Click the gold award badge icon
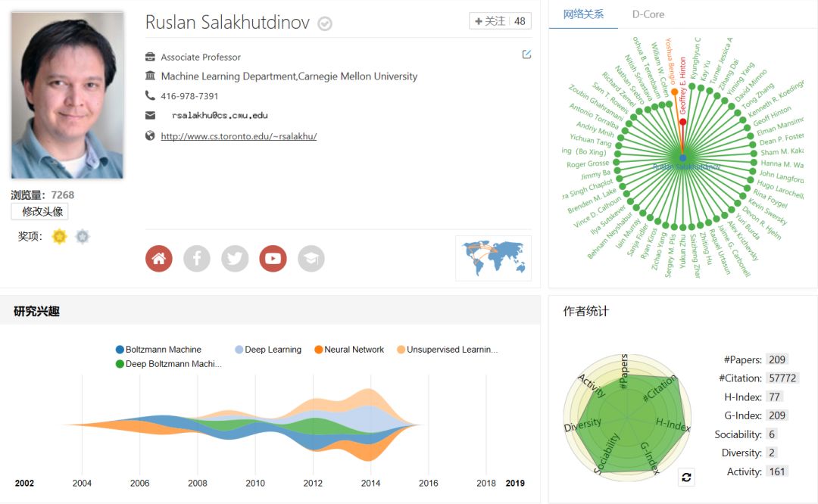 pyautogui.click(x=59, y=237)
